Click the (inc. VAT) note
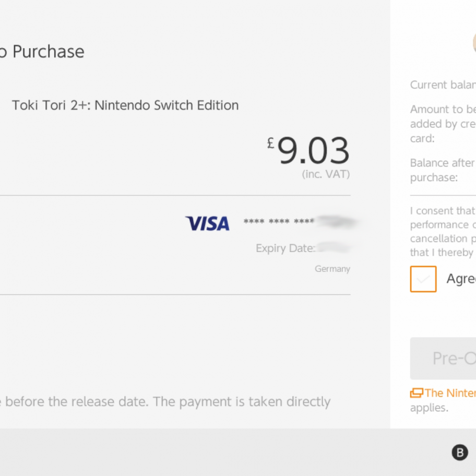 click(x=326, y=174)
